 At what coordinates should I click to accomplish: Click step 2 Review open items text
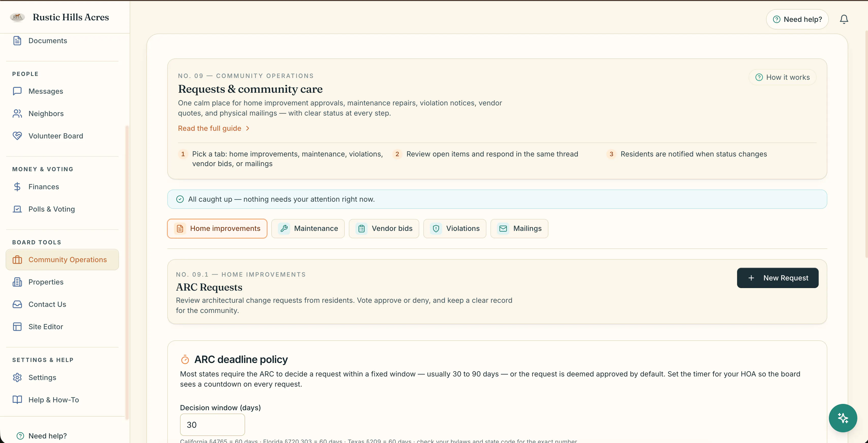click(x=492, y=154)
